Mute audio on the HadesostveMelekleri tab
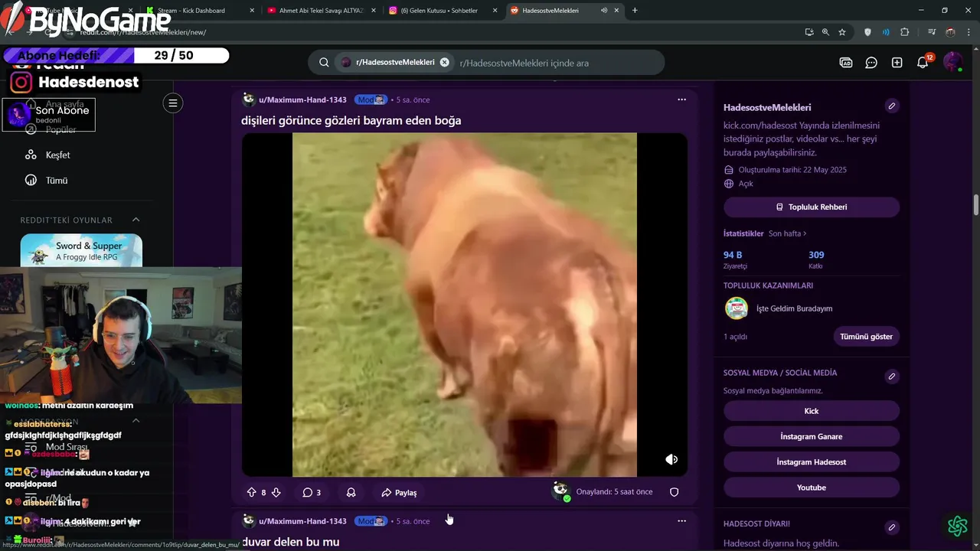The width and height of the screenshot is (980, 551). [603, 11]
